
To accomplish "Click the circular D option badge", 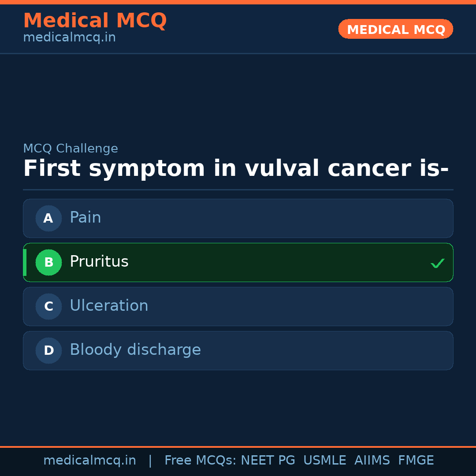I will coord(48,350).
